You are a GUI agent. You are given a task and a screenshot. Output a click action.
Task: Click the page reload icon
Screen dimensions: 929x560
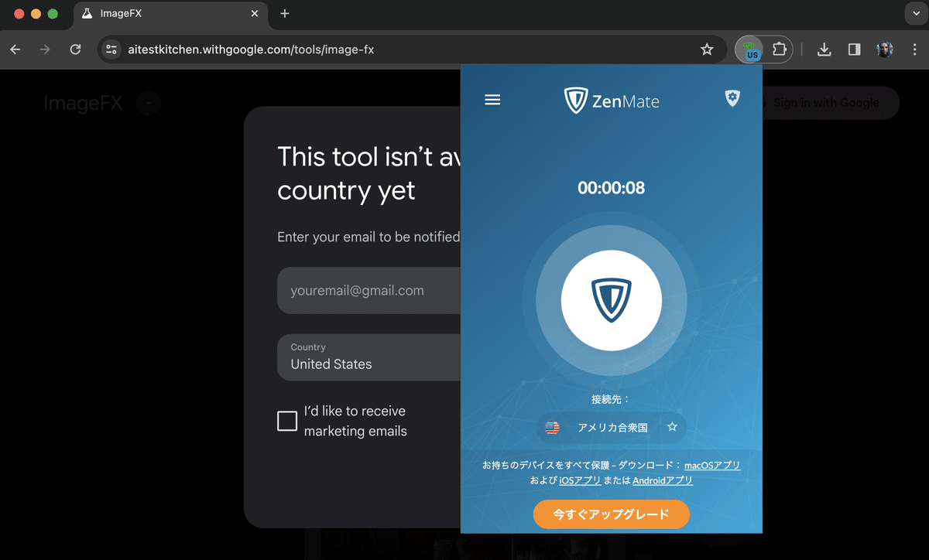[x=75, y=49]
